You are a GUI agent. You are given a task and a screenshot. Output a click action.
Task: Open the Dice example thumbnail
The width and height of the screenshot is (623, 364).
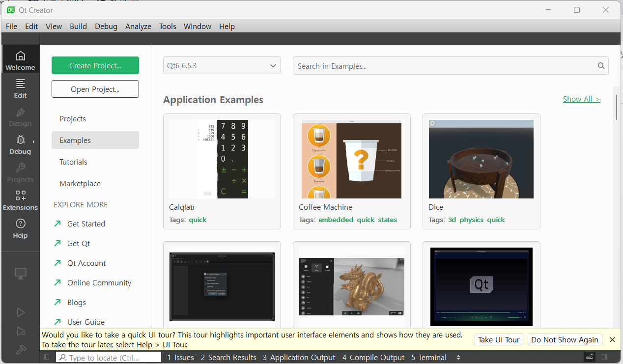pyautogui.click(x=481, y=159)
